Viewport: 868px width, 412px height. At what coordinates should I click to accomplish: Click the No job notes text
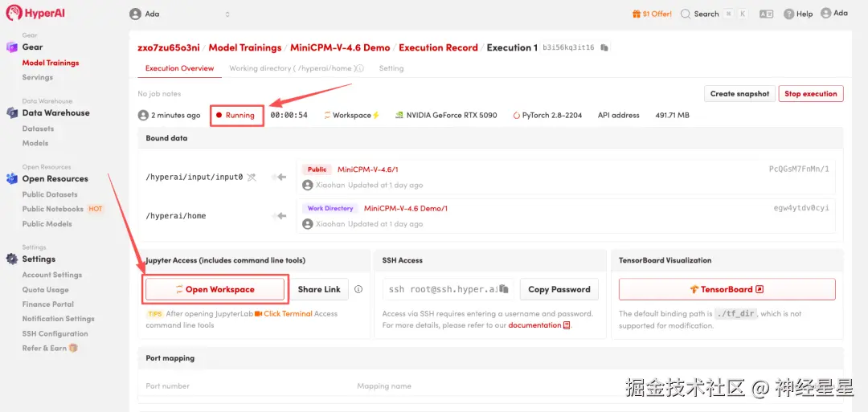tap(159, 94)
